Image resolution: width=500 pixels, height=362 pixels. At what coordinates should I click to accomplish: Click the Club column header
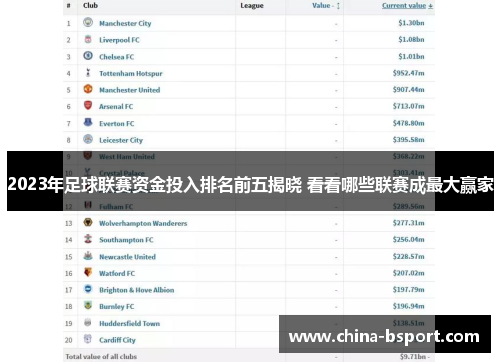(x=90, y=5)
